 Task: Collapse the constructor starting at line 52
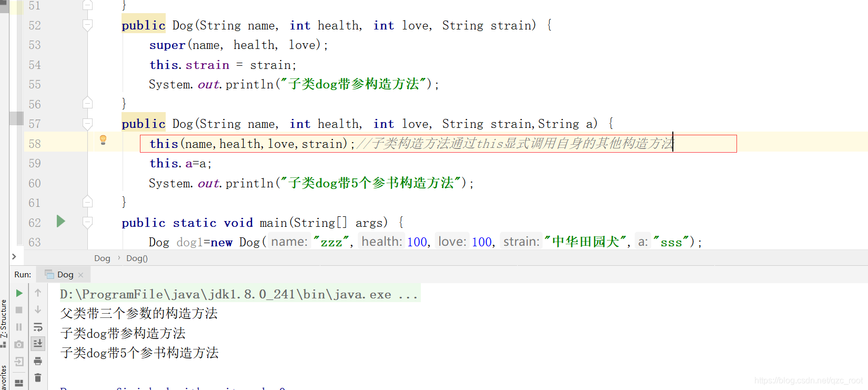88,25
